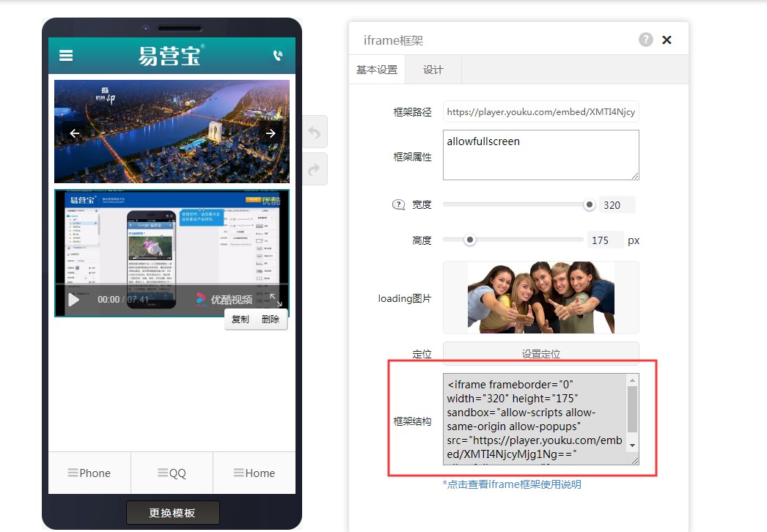Open help for iframe框架 panel
The image size is (767, 532).
pyautogui.click(x=646, y=40)
